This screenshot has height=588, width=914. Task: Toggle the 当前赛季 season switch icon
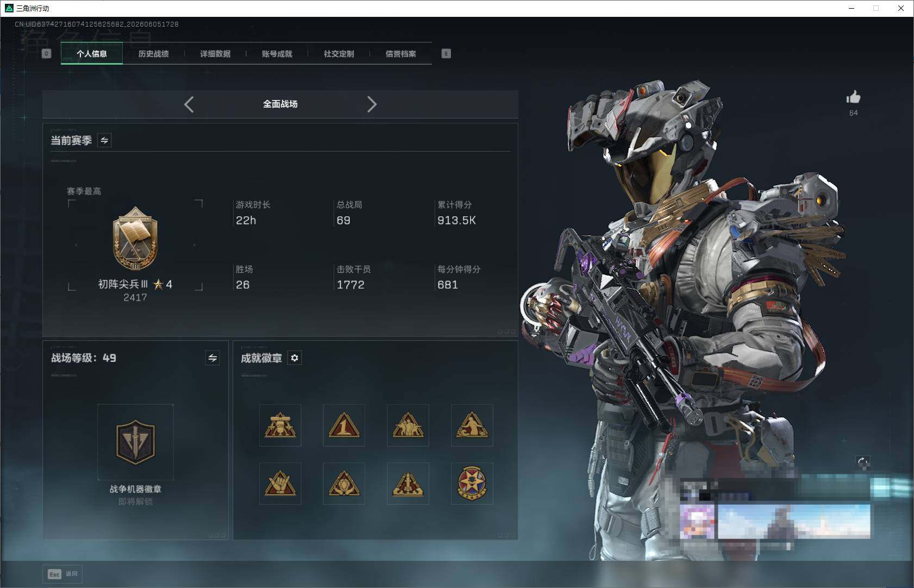104,140
